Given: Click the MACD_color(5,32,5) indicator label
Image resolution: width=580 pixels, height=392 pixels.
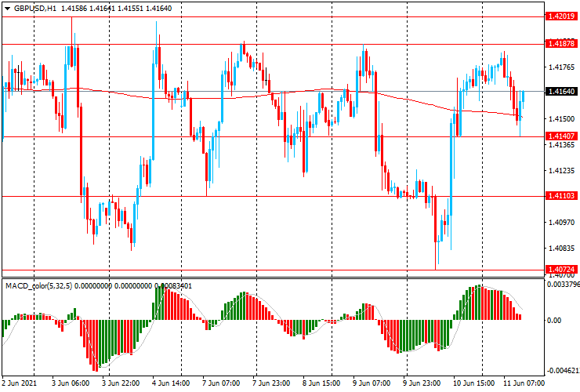Looking at the screenshot, I should coord(39,285).
